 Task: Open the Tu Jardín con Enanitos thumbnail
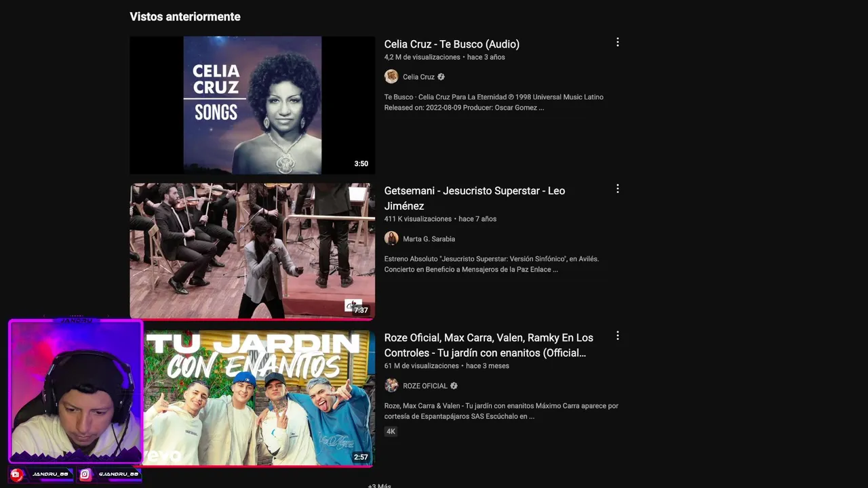(259, 398)
